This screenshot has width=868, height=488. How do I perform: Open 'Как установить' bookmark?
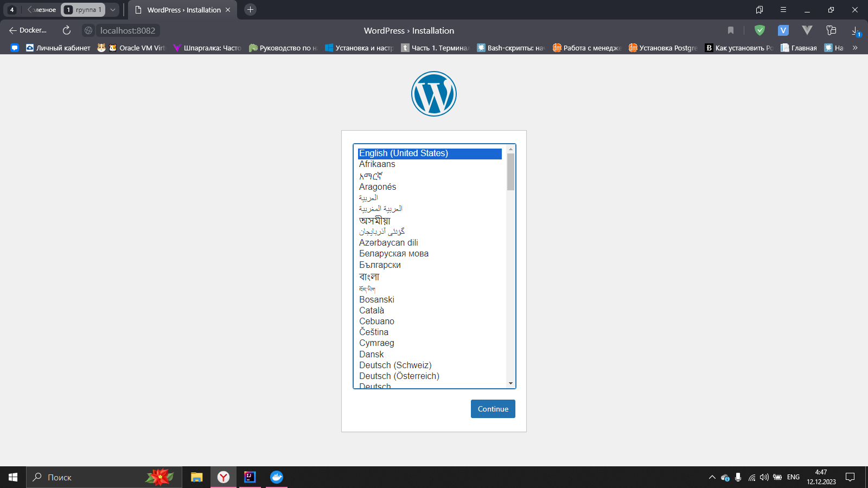click(738, 48)
